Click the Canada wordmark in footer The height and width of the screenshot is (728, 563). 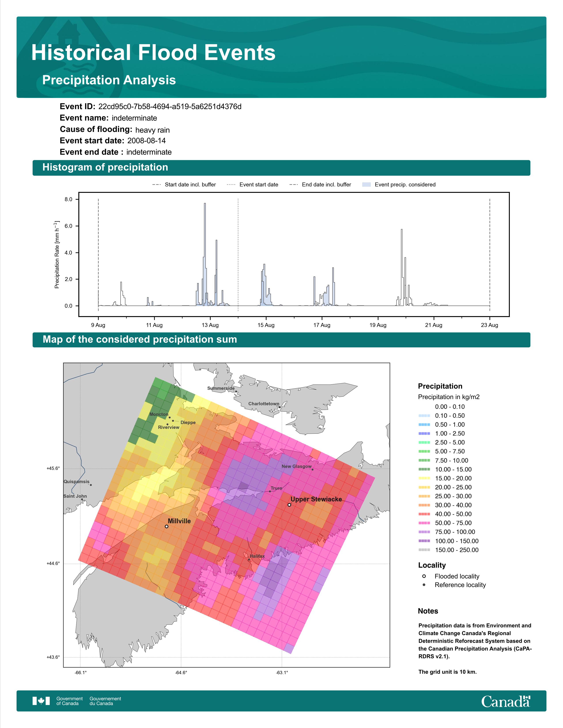pos(506,701)
